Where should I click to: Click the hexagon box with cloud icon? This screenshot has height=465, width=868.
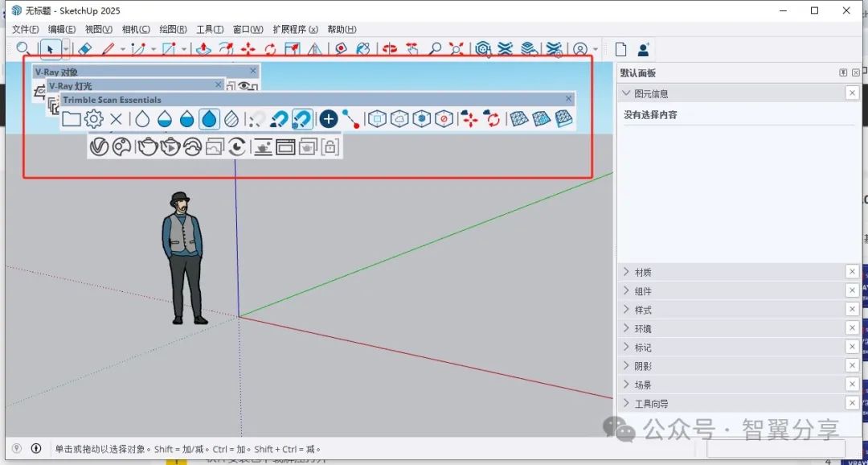pos(399,118)
